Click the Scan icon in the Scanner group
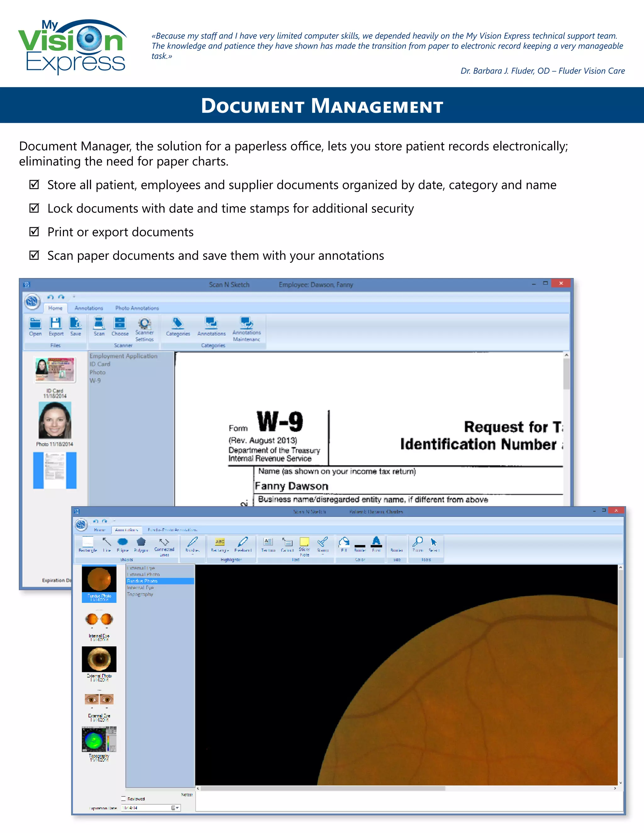The height and width of the screenshot is (833, 644). pos(99,323)
